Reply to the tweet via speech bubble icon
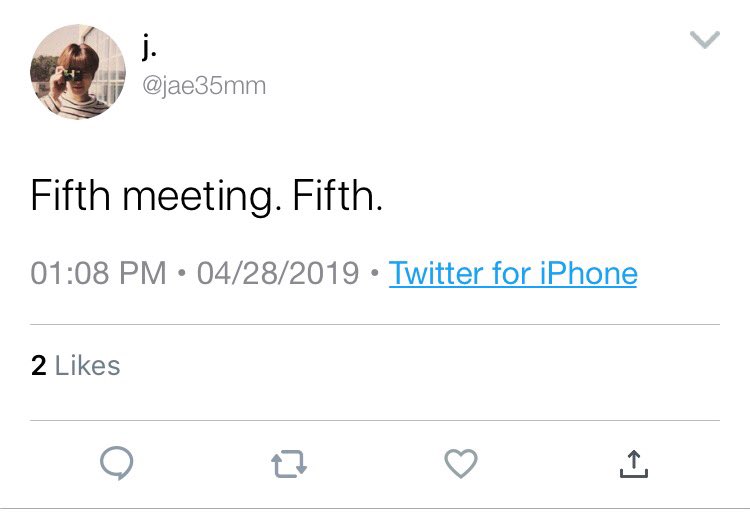 pyautogui.click(x=117, y=463)
